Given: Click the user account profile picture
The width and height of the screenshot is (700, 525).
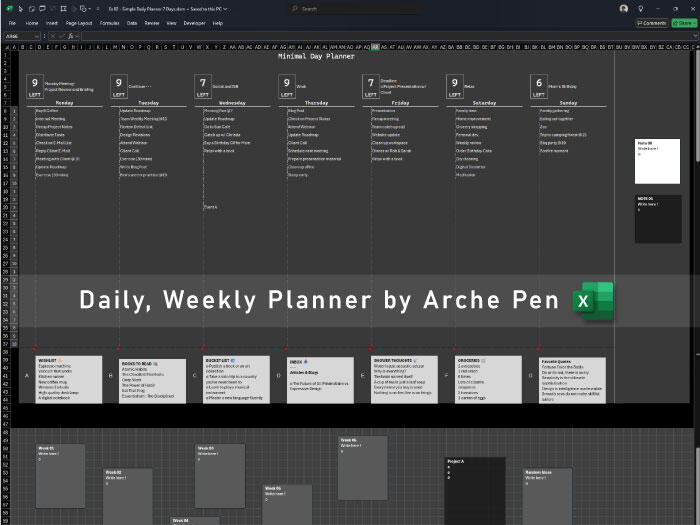Looking at the screenshot, I should pos(624,8).
